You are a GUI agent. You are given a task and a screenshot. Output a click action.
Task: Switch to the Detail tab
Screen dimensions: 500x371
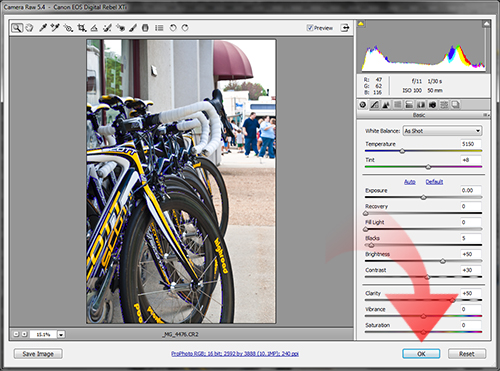386,105
